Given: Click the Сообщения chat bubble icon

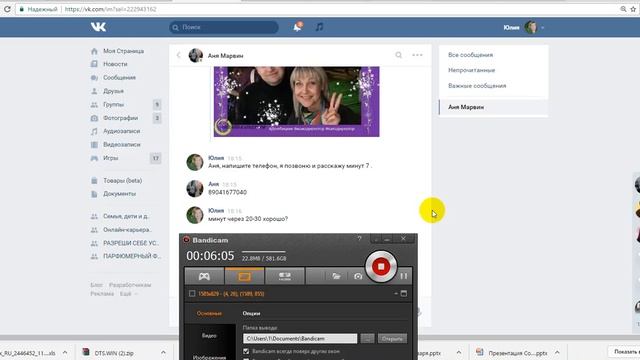Looking at the screenshot, I should pos(94,78).
